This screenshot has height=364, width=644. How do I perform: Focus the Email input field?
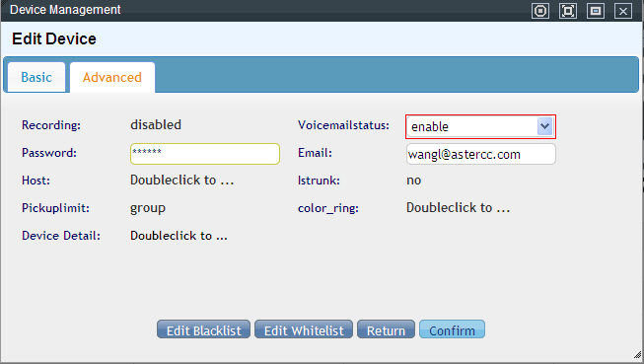coord(481,154)
